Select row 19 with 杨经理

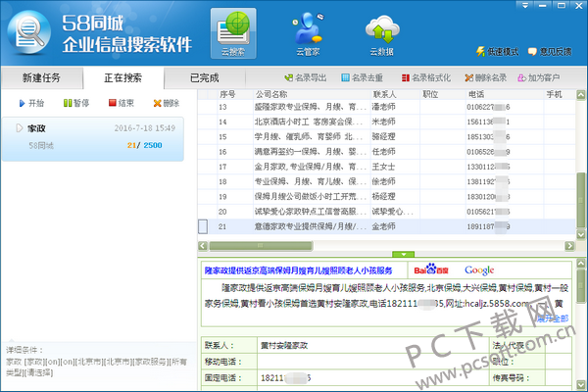tap(387, 197)
